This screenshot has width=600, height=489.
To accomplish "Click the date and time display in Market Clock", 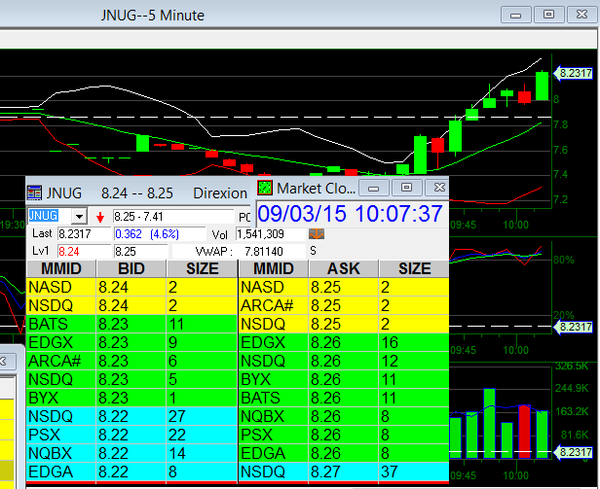I will point(350,213).
